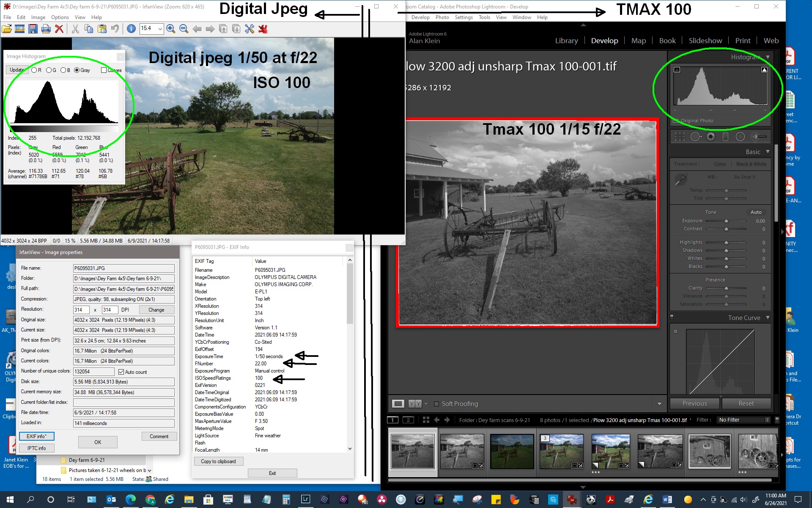Viewport: 812px width, 508px height.
Task: Open image information blue i icon
Action: (x=131, y=29)
